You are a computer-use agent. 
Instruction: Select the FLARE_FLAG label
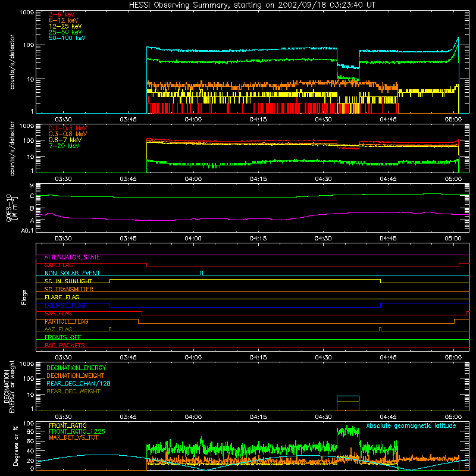(x=62, y=297)
